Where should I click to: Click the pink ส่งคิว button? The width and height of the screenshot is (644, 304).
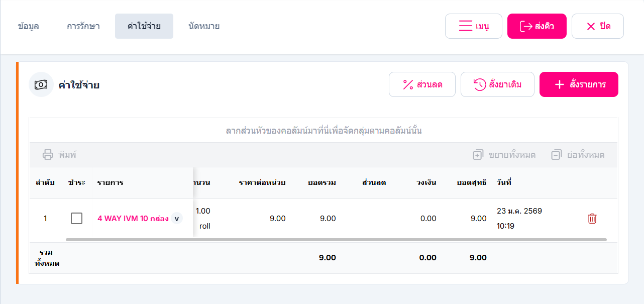click(x=537, y=26)
